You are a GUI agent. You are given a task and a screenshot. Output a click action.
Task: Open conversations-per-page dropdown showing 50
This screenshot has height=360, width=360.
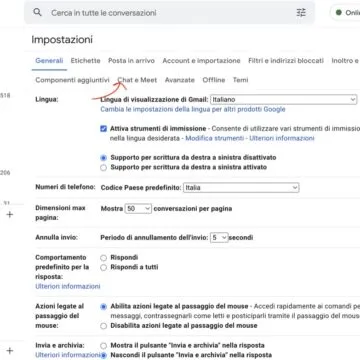(138, 209)
